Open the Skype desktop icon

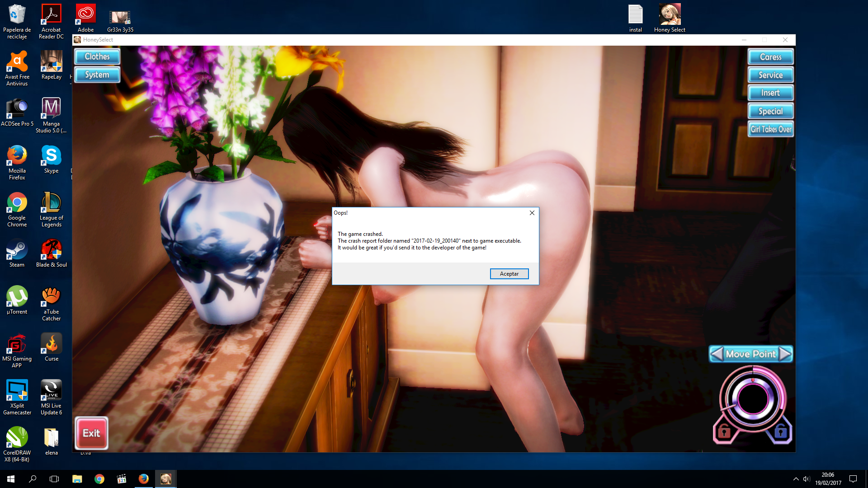[x=51, y=159]
